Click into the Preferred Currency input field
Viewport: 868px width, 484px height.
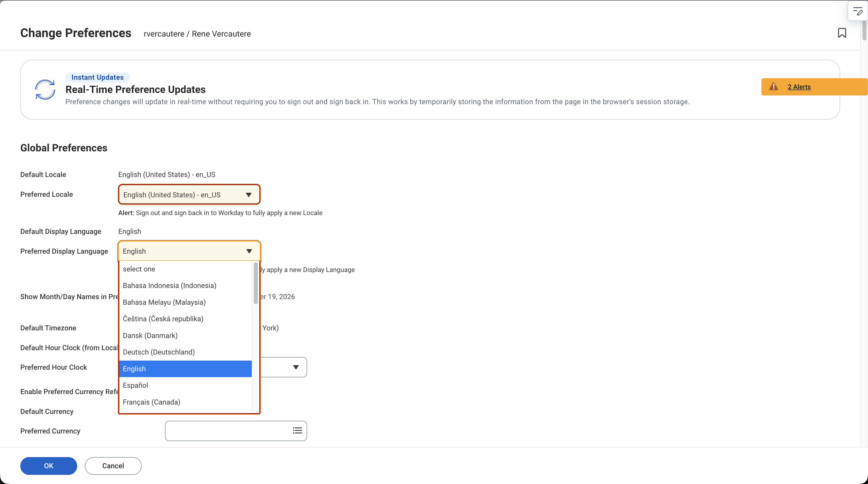tap(236, 431)
